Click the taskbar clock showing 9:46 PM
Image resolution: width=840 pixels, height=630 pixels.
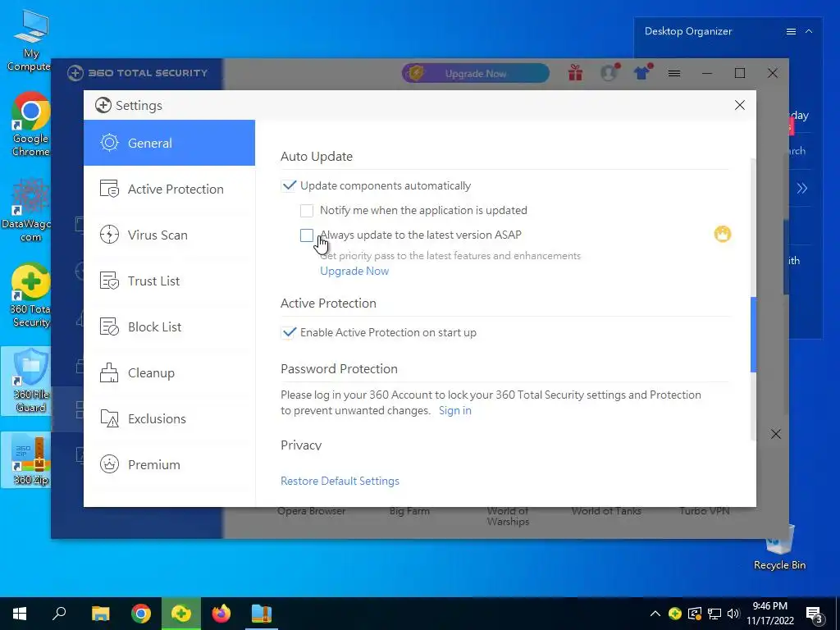pyautogui.click(x=769, y=614)
